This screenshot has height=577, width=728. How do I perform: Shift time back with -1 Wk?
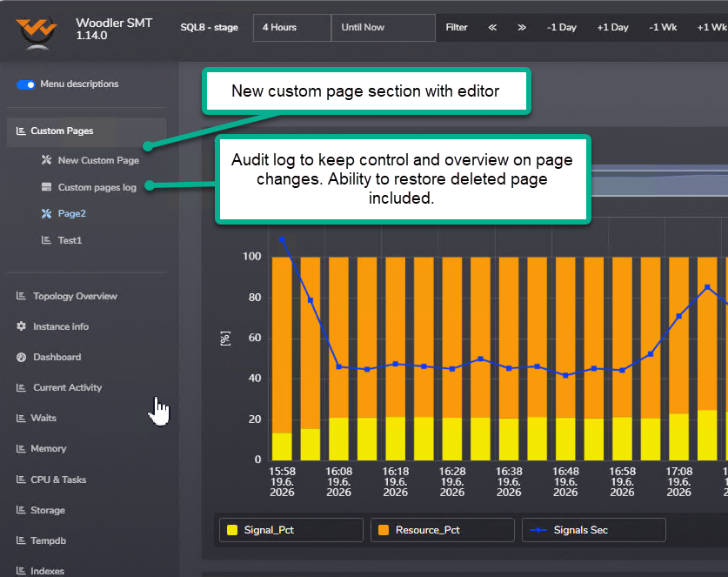[663, 27]
